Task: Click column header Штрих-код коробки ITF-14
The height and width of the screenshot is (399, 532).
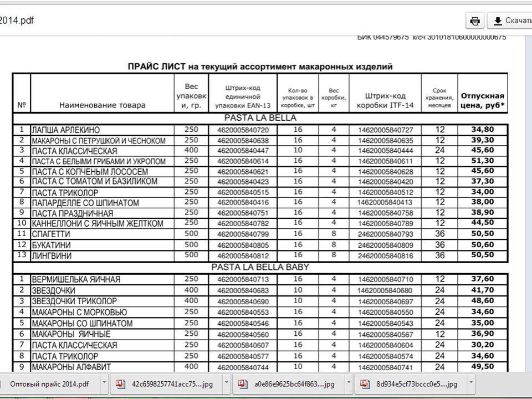Action: point(385,100)
